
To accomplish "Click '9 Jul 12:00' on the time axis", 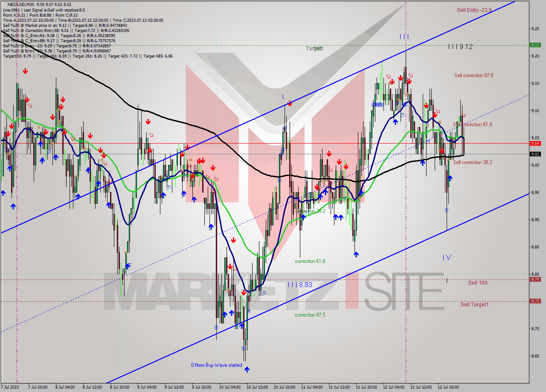I will pyautogui.click(x=174, y=387).
